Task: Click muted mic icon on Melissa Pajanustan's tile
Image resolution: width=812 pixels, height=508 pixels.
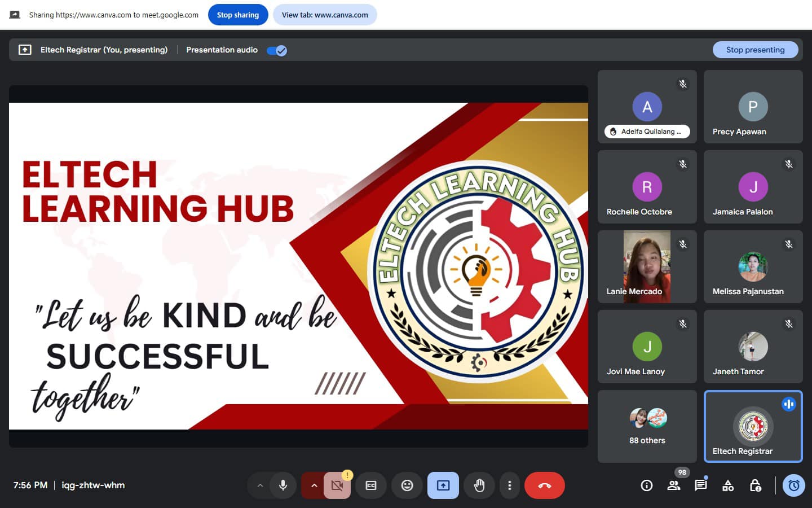Action: pyautogui.click(x=789, y=244)
